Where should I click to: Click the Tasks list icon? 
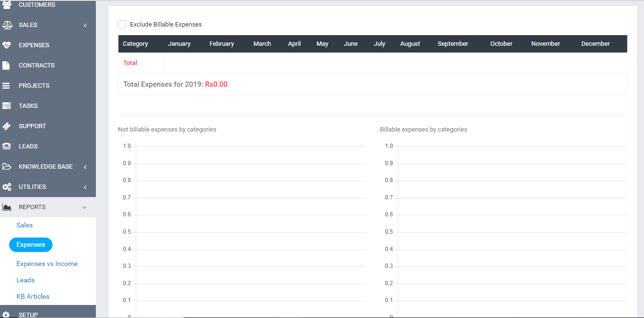[7, 106]
